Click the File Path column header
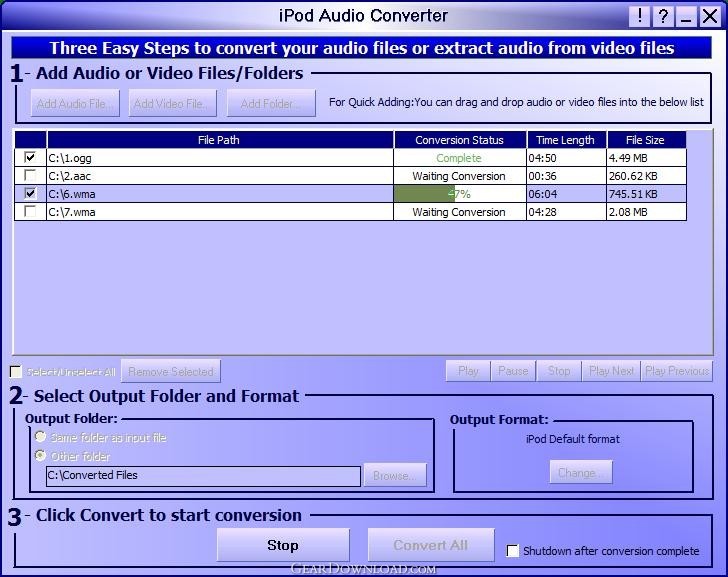This screenshot has height=577, width=728. coord(220,140)
